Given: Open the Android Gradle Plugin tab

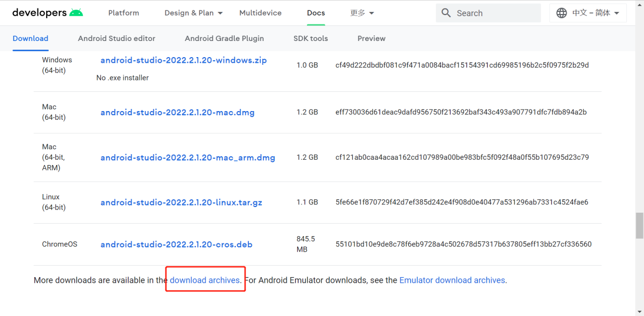Looking at the screenshot, I should (x=224, y=38).
